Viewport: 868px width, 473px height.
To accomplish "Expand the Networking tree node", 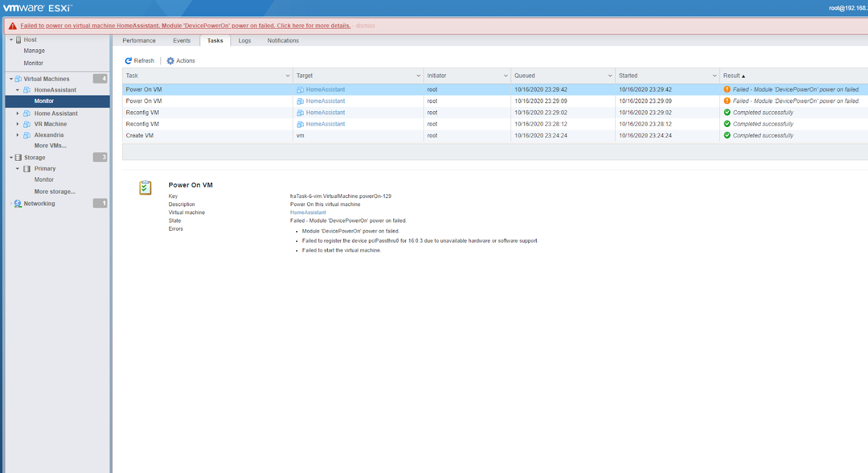I will coord(11,203).
